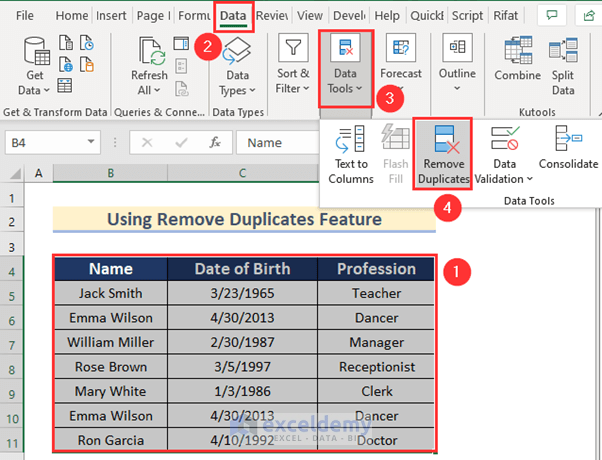
Task: Click the William Miller cell
Action: pyautogui.click(x=111, y=342)
